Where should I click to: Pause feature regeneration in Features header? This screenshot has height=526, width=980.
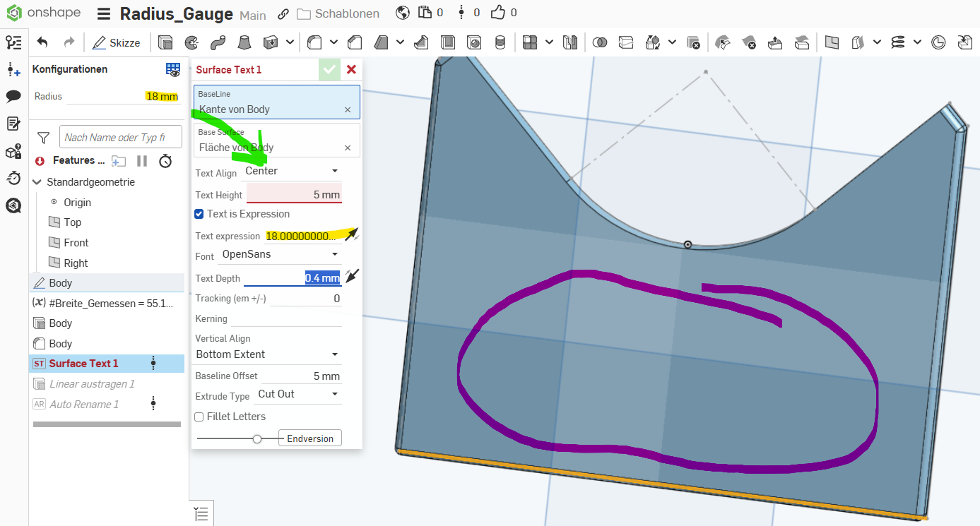point(142,161)
